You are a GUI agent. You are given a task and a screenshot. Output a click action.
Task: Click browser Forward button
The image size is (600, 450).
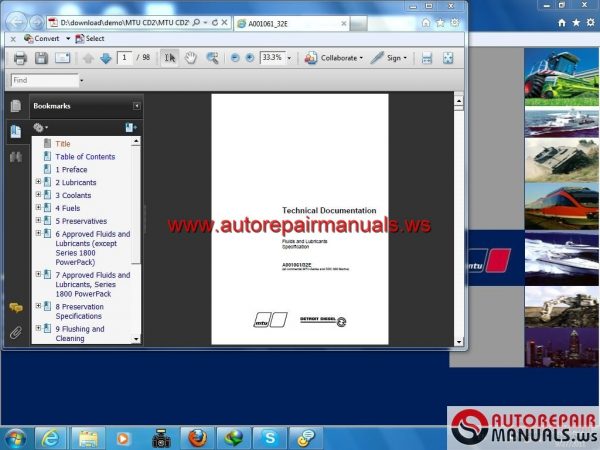point(36,23)
